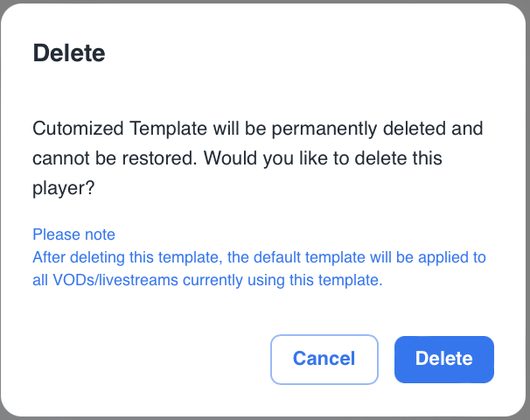Click the Cancel button
The image size is (530, 420).
click(324, 359)
